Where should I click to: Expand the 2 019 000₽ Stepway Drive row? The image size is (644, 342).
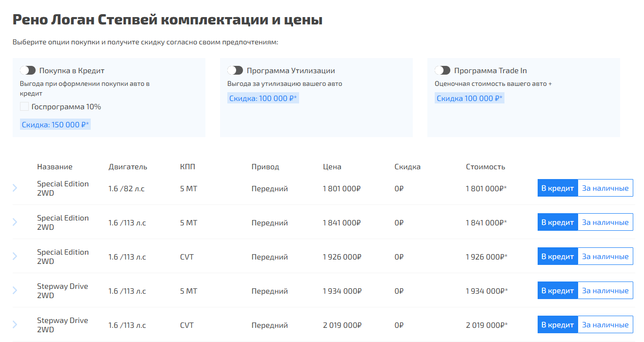coord(15,324)
